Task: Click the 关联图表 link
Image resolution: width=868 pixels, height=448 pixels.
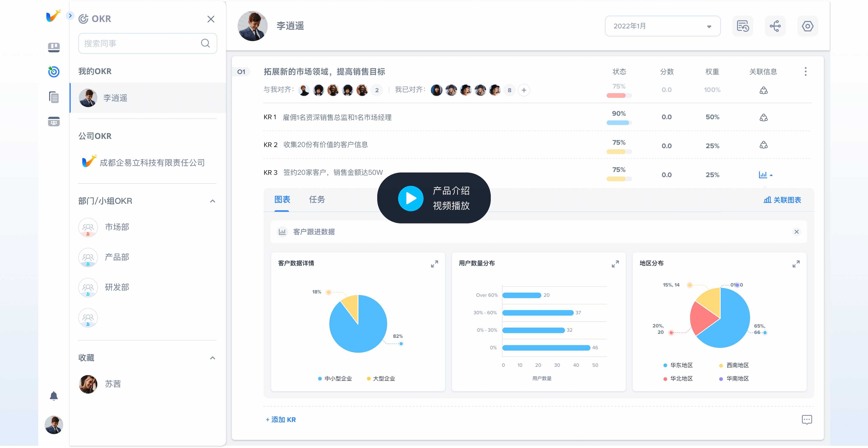Action: click(782, 200)
